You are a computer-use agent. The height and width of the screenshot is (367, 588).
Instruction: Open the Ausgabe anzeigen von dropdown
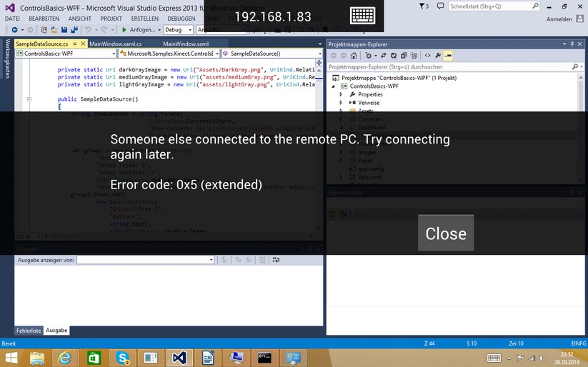pyautogui.click(x=146, y=260)
